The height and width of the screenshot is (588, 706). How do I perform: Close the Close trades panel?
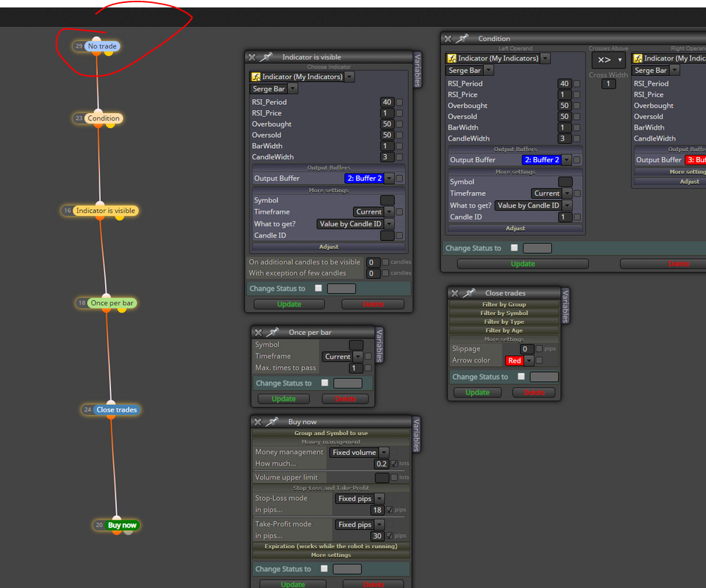tap(455, 293)
